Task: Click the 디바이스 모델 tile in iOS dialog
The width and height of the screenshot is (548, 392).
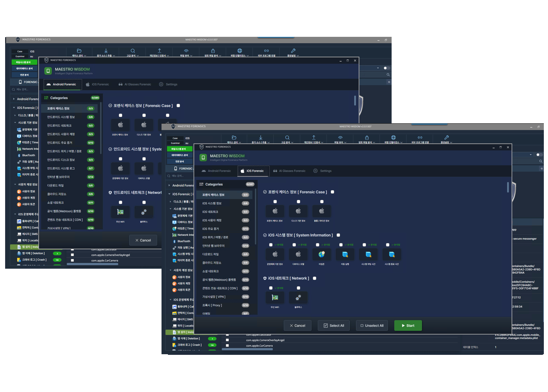Action: coord(298,254)
